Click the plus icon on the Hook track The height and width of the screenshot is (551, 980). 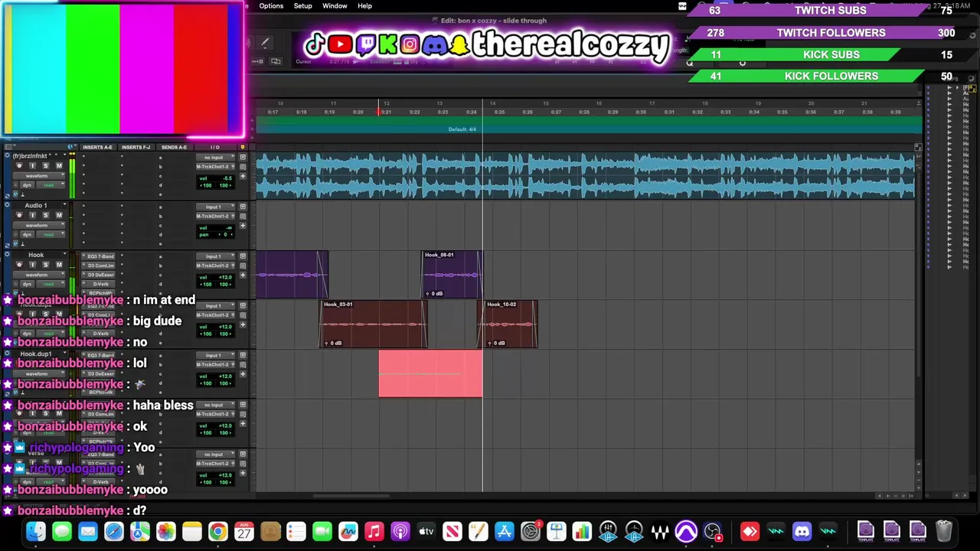pyautogui.click(x=243, y=275)
